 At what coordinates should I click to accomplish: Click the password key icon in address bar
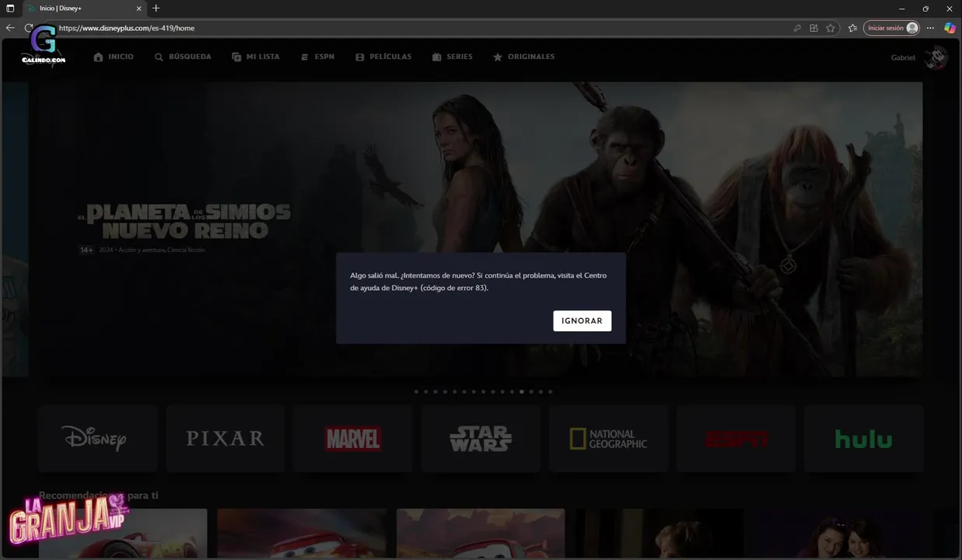[x=797, y=28]
